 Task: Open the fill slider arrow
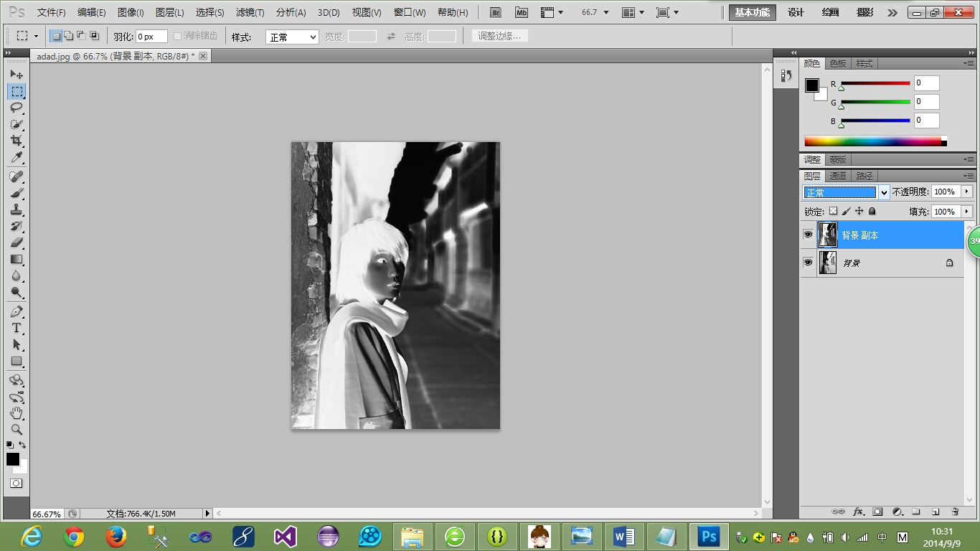pos(967,212)
